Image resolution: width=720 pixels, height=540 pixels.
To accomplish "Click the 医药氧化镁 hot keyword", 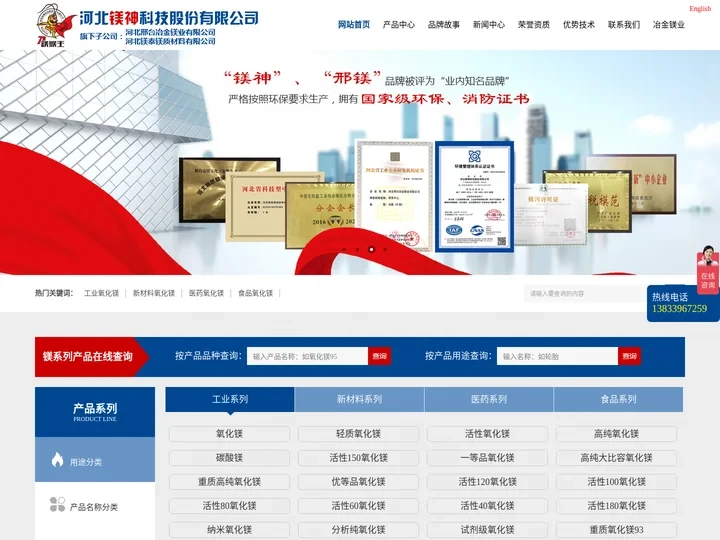I will (206, 293).
